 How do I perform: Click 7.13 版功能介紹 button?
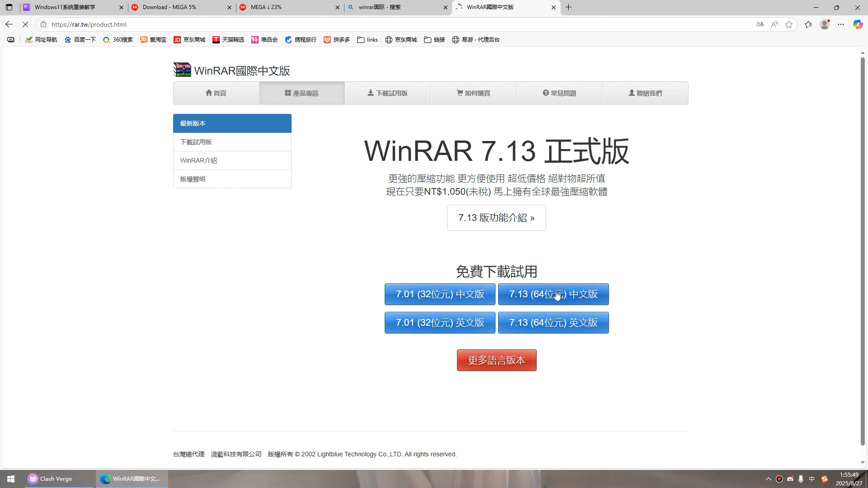click(496, 218)
